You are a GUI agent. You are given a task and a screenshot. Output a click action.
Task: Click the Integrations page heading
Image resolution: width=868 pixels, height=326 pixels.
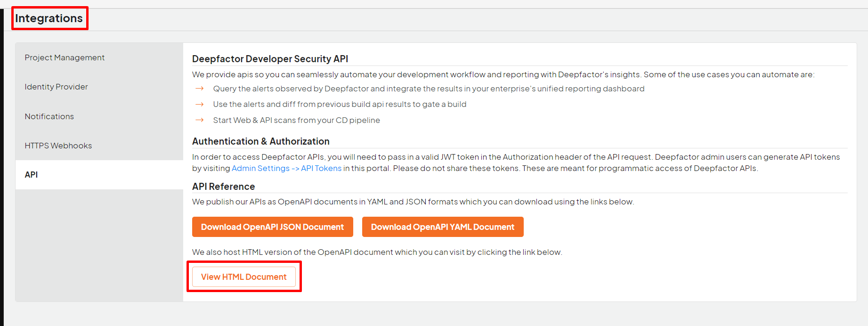coord(49,18)
